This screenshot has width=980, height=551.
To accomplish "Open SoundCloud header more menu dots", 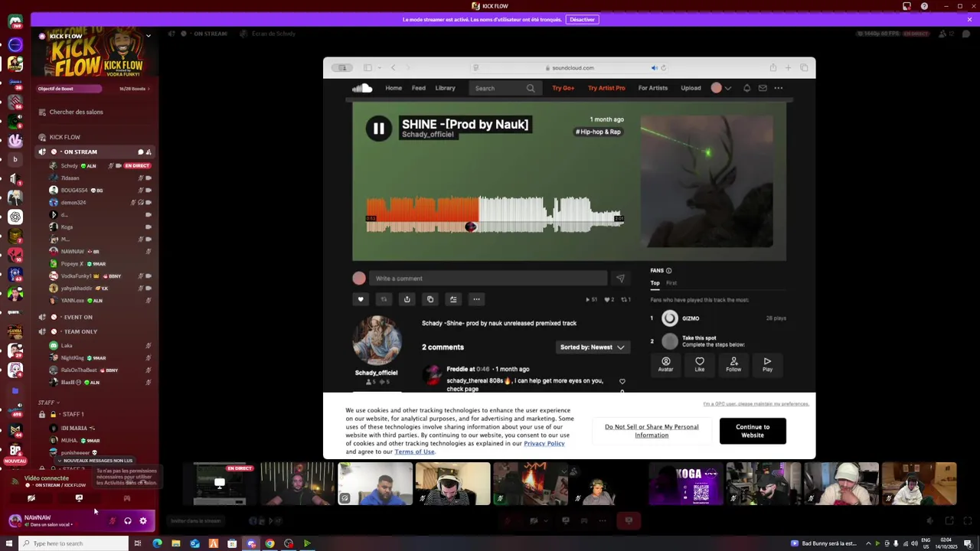I will [x=778, y=88].
